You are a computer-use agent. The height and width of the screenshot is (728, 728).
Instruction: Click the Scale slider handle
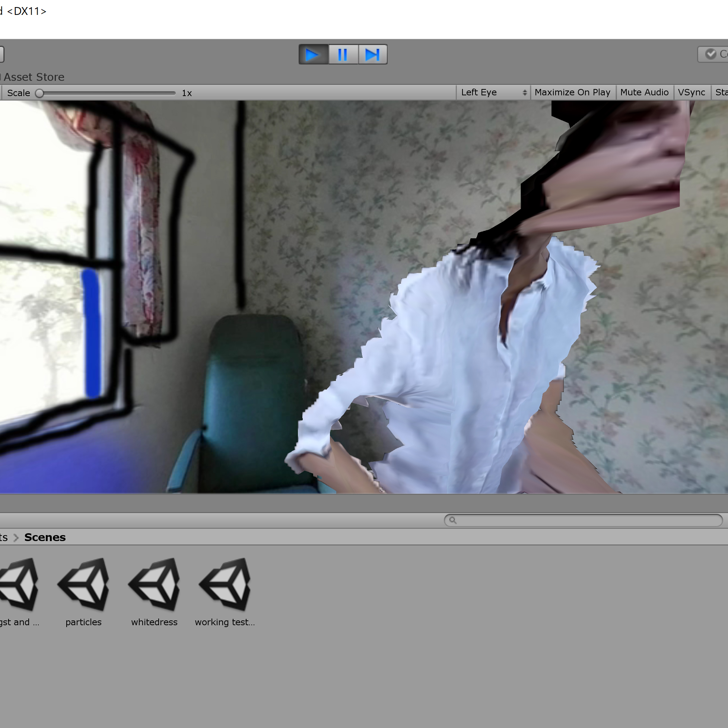coord(39,93)
